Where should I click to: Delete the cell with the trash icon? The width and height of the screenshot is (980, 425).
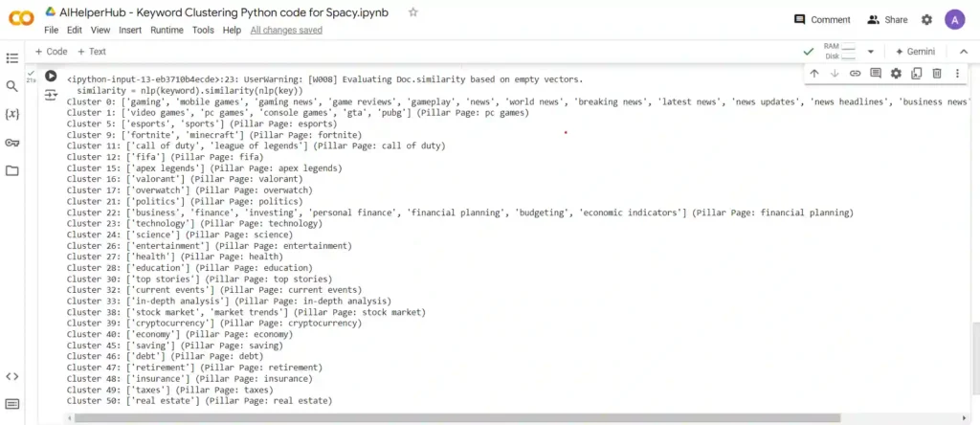coord(937,73)
